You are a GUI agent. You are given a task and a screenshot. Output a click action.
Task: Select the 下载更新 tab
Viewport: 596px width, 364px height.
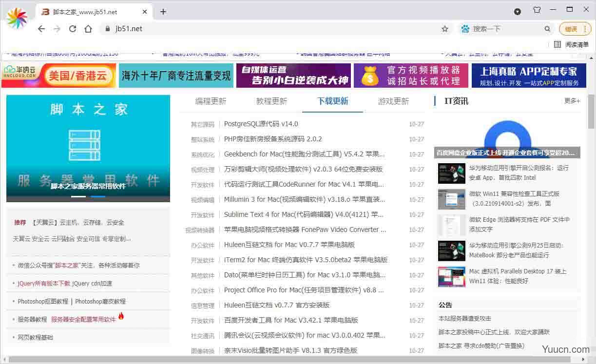point(333,101)
